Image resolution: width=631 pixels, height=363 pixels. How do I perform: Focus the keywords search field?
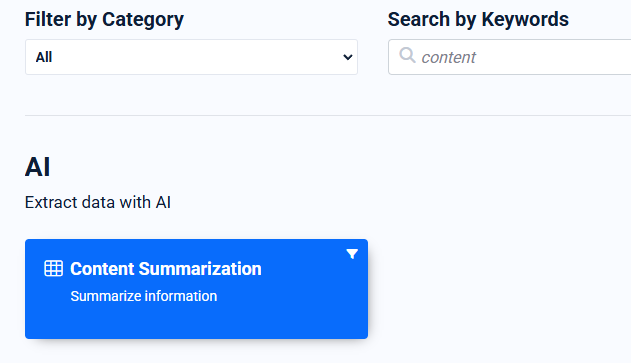[509, 57]
